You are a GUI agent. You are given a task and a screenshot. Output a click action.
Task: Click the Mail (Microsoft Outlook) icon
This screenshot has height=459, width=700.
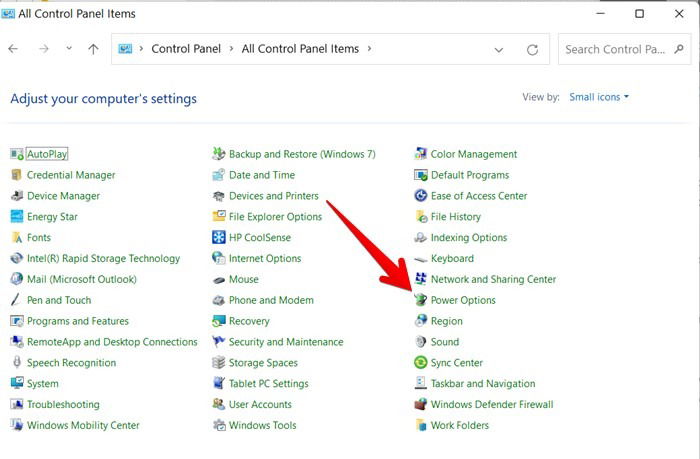[17, 279]
